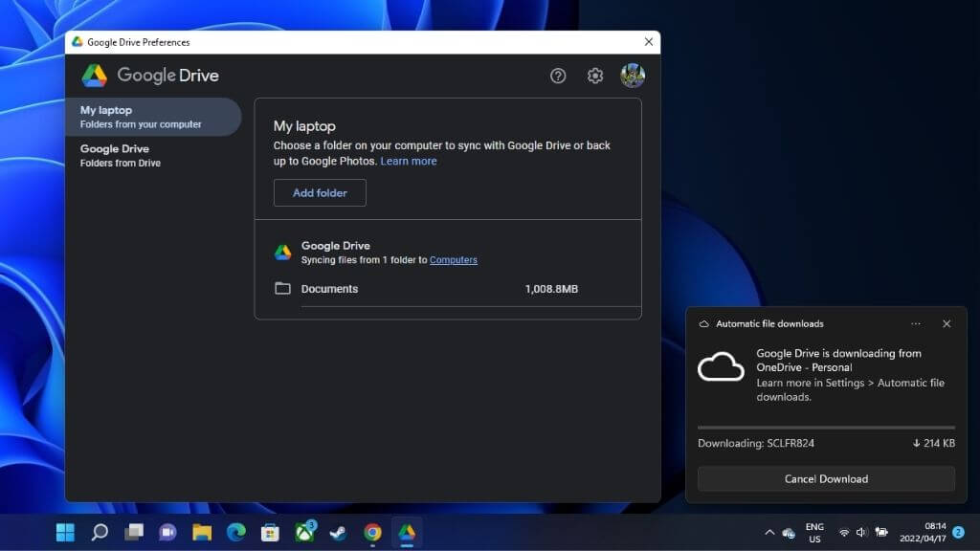Expand the system tray hidden icons chevron
This screenshot has width=980, height=551.
[768, 532]
